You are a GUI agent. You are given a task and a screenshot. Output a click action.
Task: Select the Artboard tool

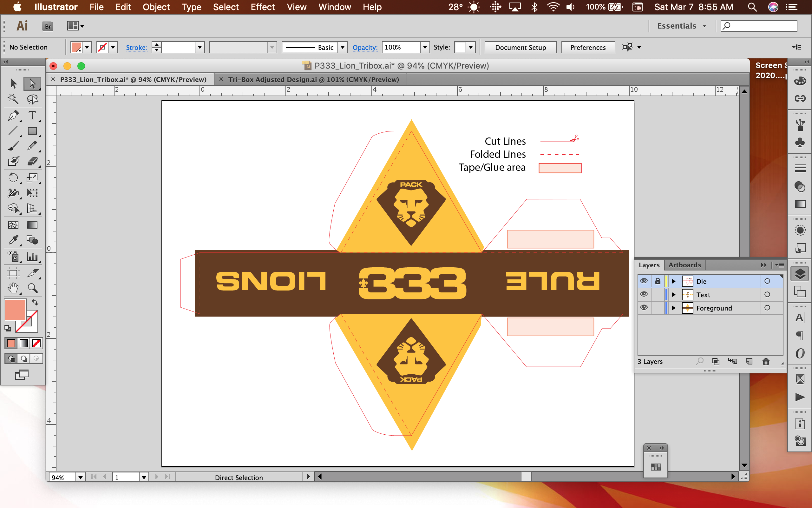click(x=13, y=273)
